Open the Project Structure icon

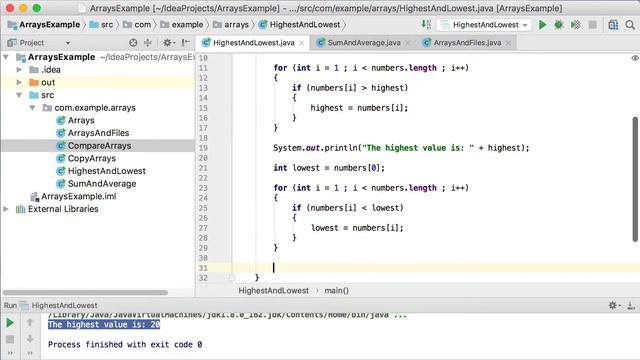(x=613, y=25)
